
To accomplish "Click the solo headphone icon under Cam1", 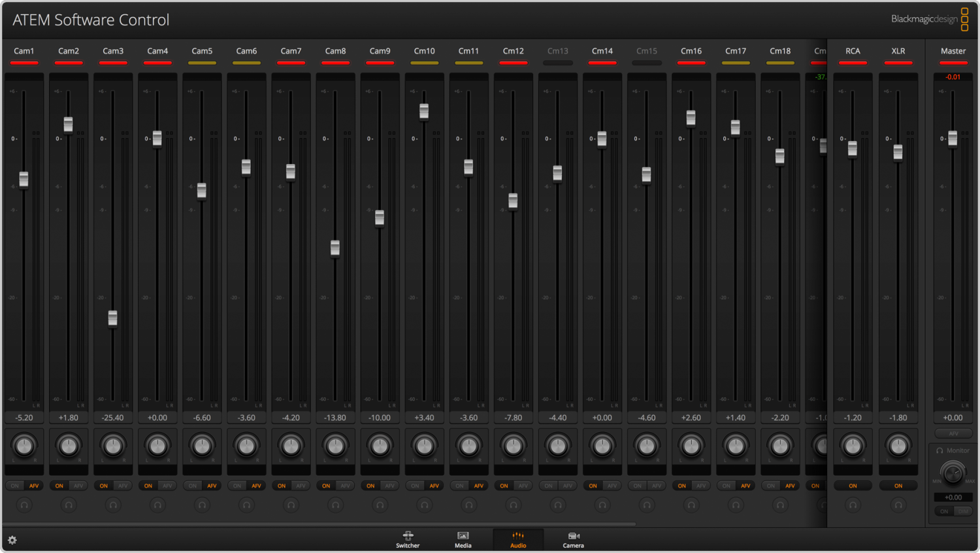I will pos(24,505).
